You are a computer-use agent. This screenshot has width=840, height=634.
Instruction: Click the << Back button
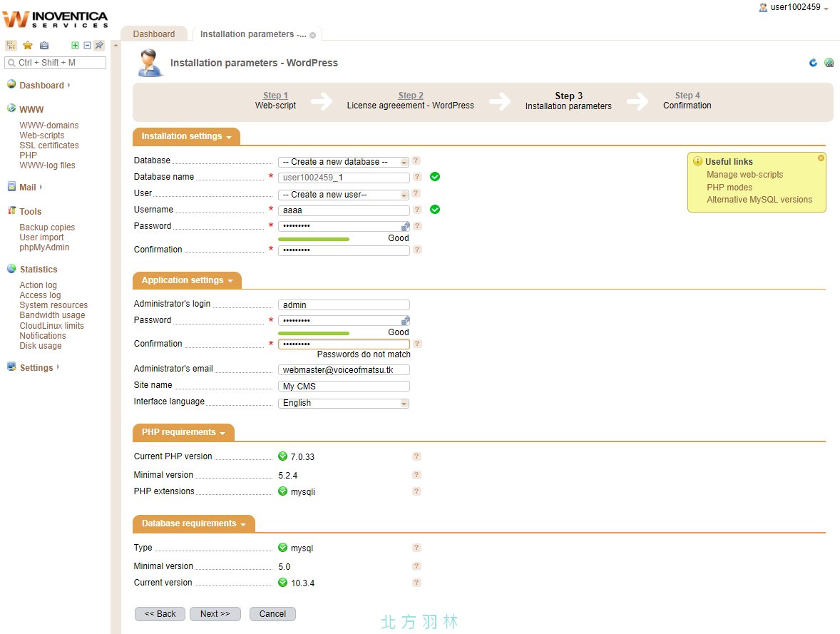click(x=160, y=613)
